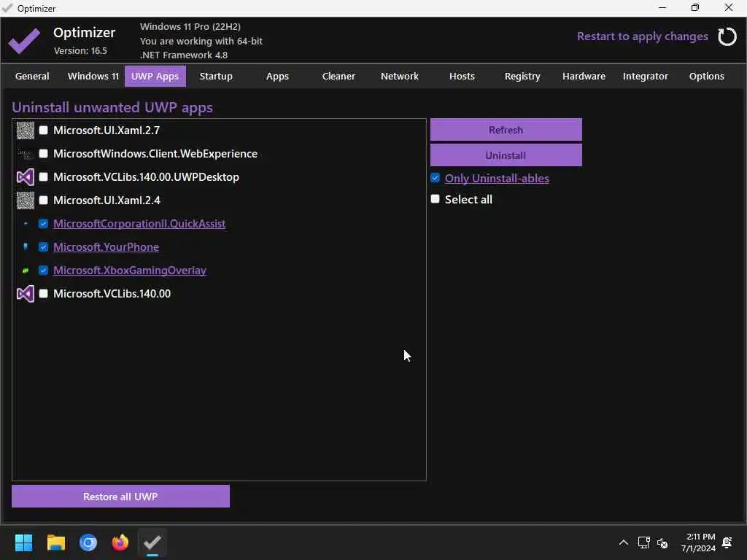Screen dimensions: 747x560
Task: Select the UWP Apps tab
Action: 155,76
